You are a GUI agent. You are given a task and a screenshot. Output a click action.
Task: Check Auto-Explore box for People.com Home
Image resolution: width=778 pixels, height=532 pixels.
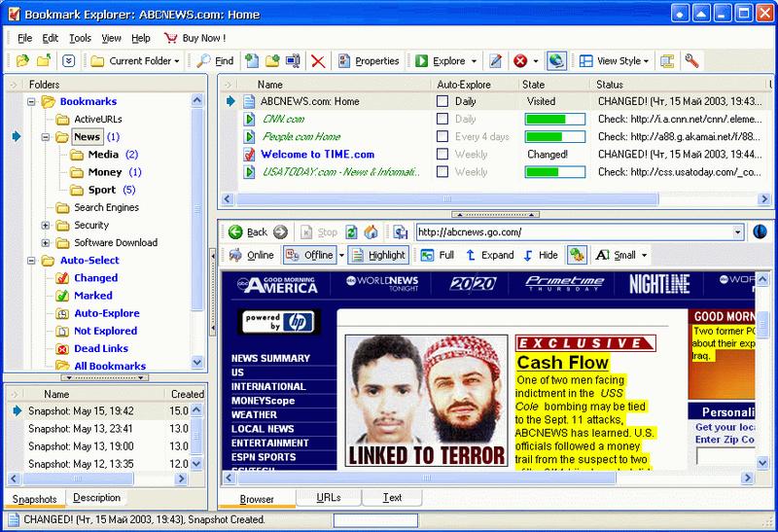(x=442, y=136)
